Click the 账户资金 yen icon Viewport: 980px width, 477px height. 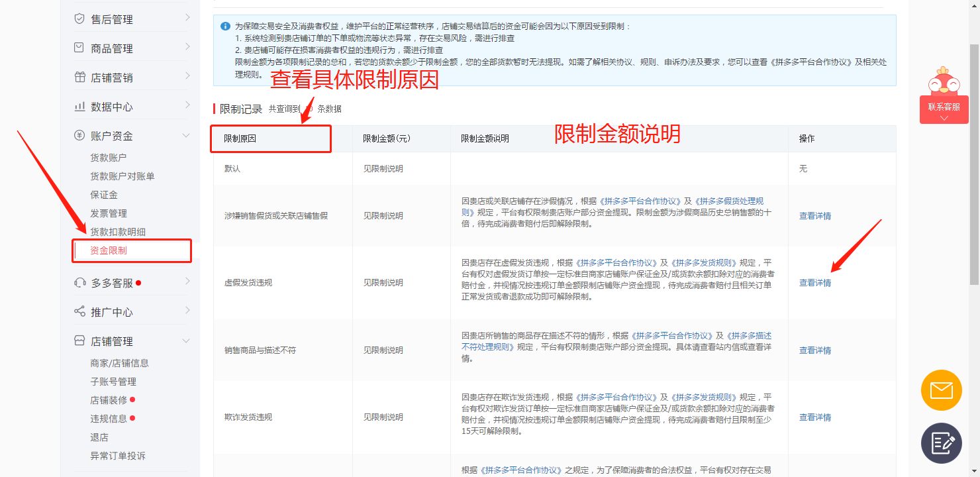(x=79, y=136)
